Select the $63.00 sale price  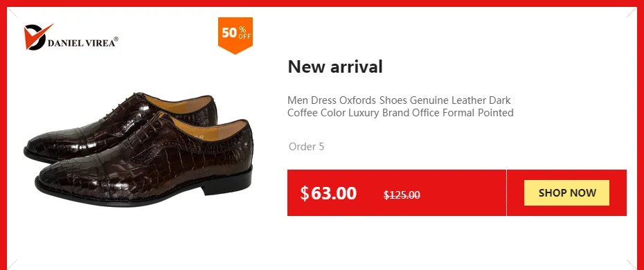pos(328,193)
